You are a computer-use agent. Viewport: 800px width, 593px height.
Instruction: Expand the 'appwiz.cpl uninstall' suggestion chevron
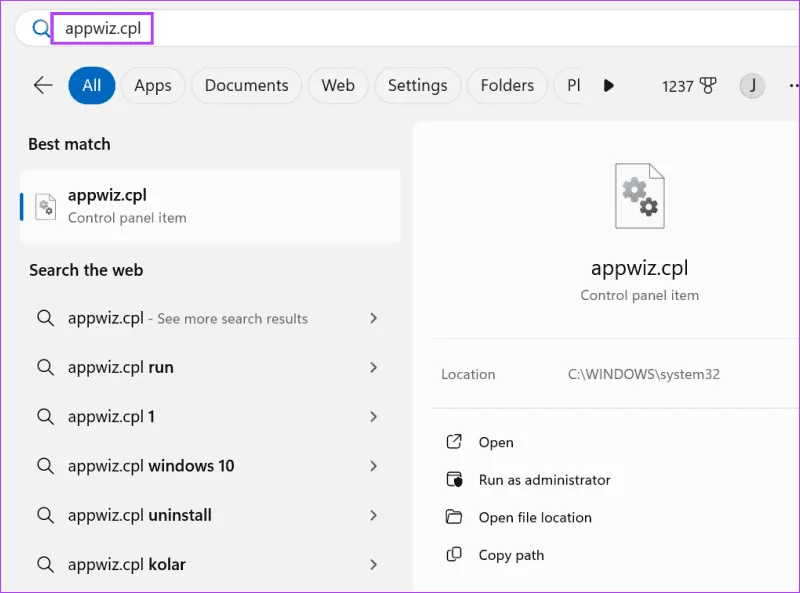point(373,515)
